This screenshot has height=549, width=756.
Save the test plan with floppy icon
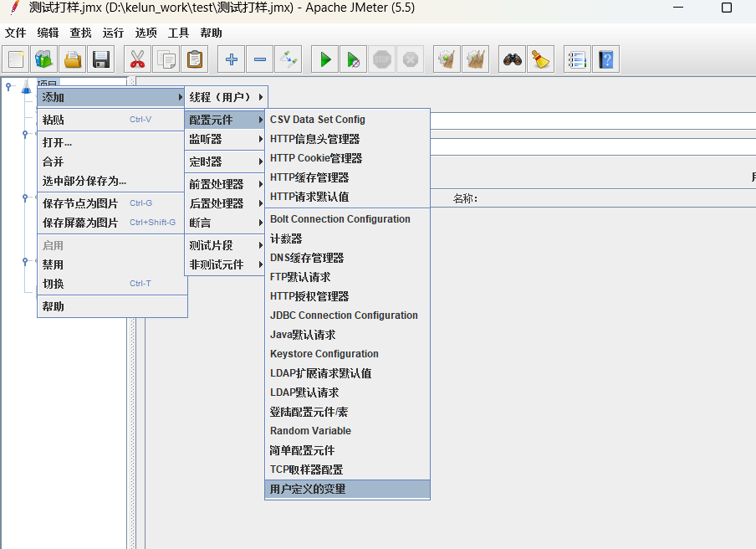[x=100, y=59]
